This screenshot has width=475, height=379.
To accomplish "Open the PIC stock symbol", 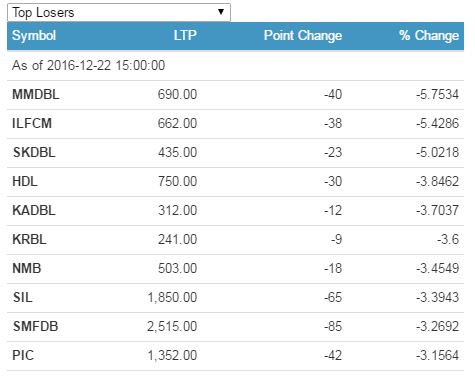I will pyautogui.click(x=23, y=356).
